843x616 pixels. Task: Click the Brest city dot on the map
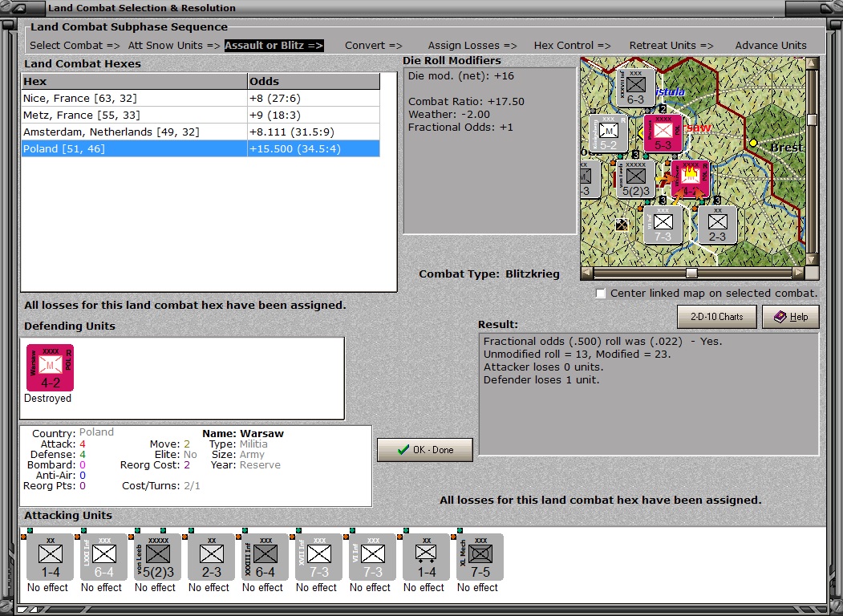click(x=753, y=143)
